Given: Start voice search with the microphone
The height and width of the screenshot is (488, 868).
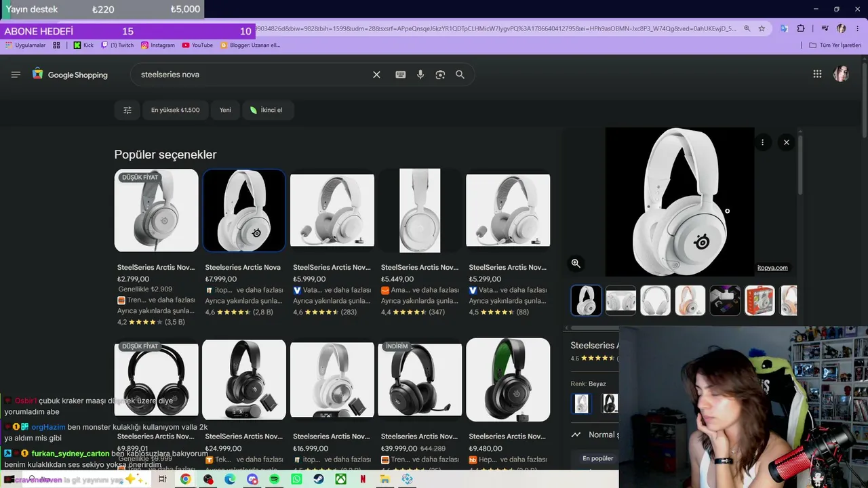Looking at the screenshot, I should point(420,75).
